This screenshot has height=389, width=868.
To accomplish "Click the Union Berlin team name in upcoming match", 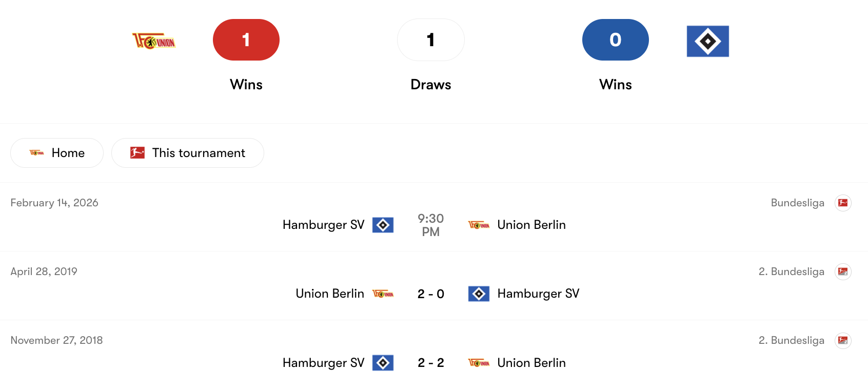I will (x=531, y=225).
